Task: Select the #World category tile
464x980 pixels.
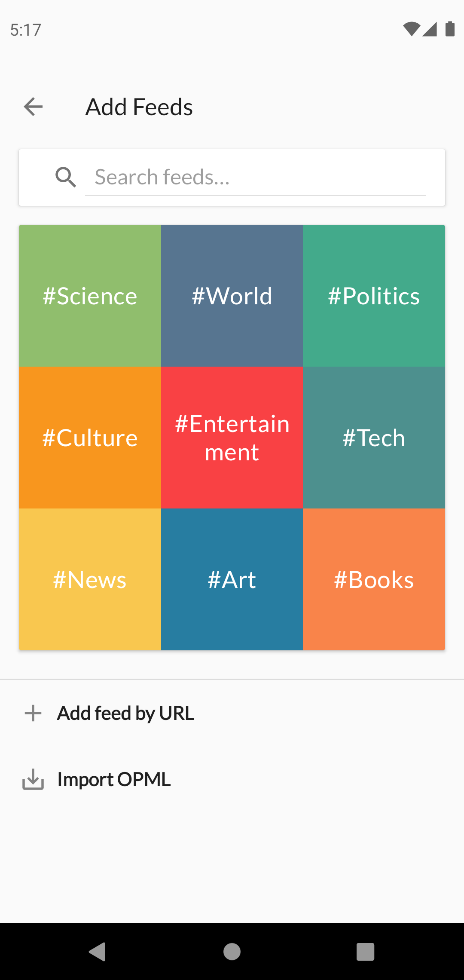Action: [x=232, y=296]
